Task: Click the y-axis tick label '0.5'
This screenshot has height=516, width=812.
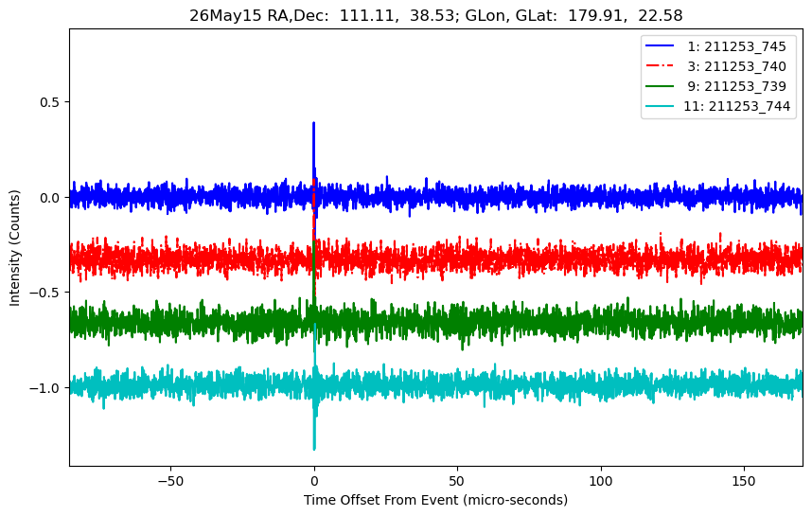Action: pyautogui.click(x=50, y=102)
